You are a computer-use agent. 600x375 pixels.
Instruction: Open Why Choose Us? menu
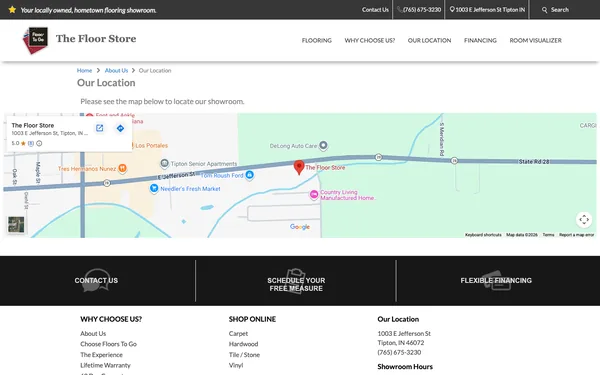tap(370, 41)
